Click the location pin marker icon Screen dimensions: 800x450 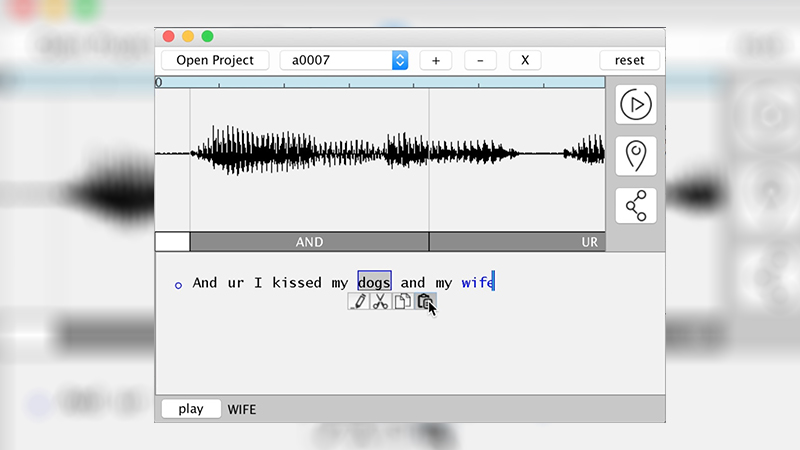tap(636, 156)
